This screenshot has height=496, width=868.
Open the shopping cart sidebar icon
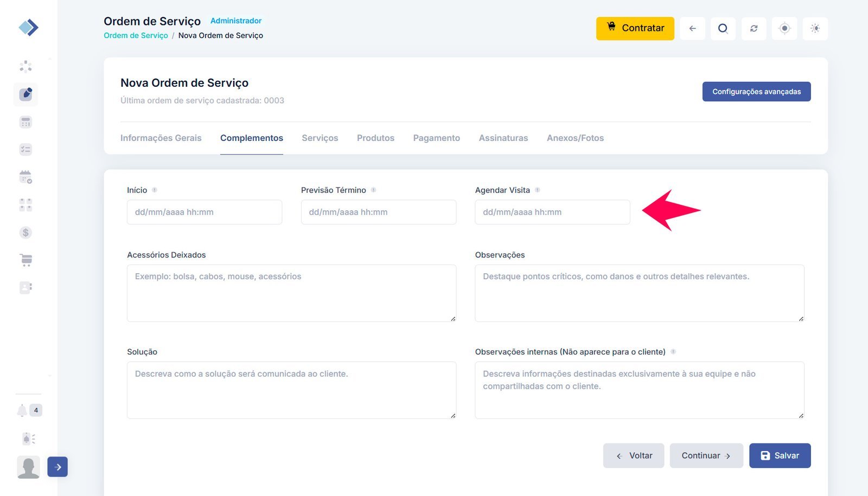click(25, 260)
